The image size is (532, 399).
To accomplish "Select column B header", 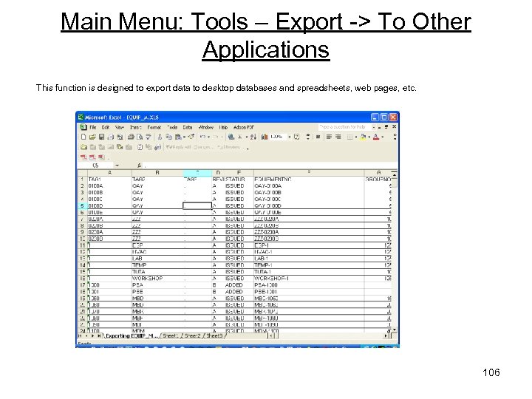I will click(x=157, y=173).
